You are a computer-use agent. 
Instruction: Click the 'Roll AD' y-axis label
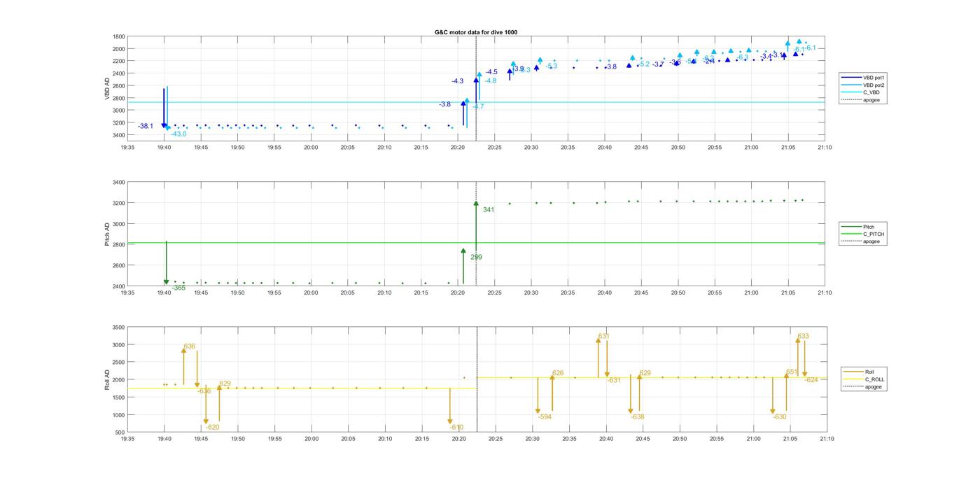(107, 379)
